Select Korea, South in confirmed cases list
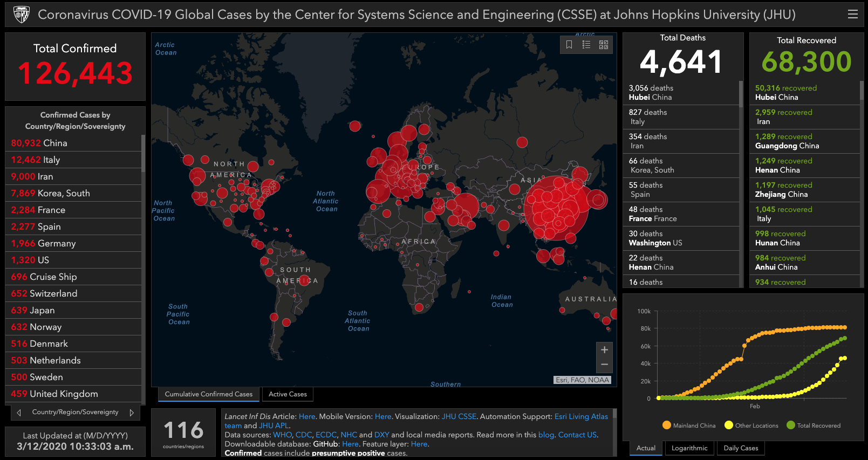868x460 pixels. (73, 193)
